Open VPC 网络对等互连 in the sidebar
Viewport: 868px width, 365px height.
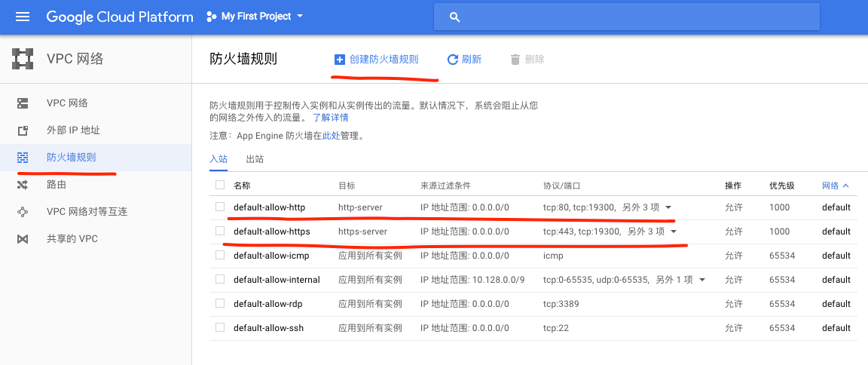coord(96,212)
